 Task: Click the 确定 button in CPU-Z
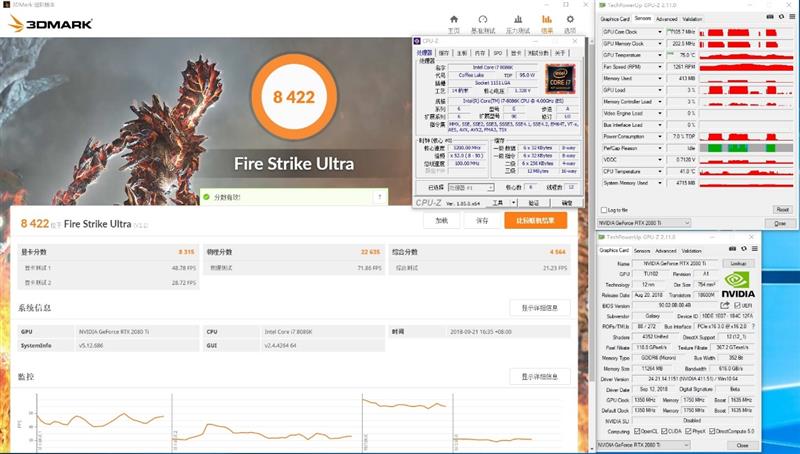[567, 203]
